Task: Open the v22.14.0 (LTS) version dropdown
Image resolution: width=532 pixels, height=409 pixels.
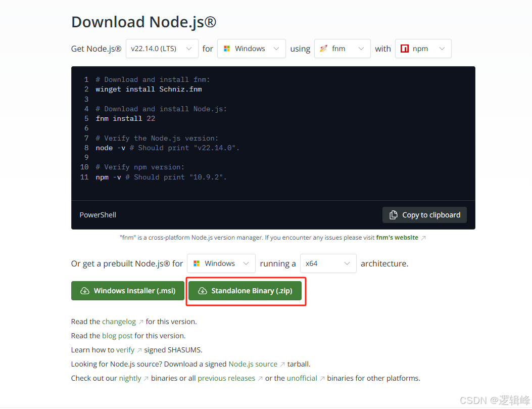Action: tap(162, 49)
